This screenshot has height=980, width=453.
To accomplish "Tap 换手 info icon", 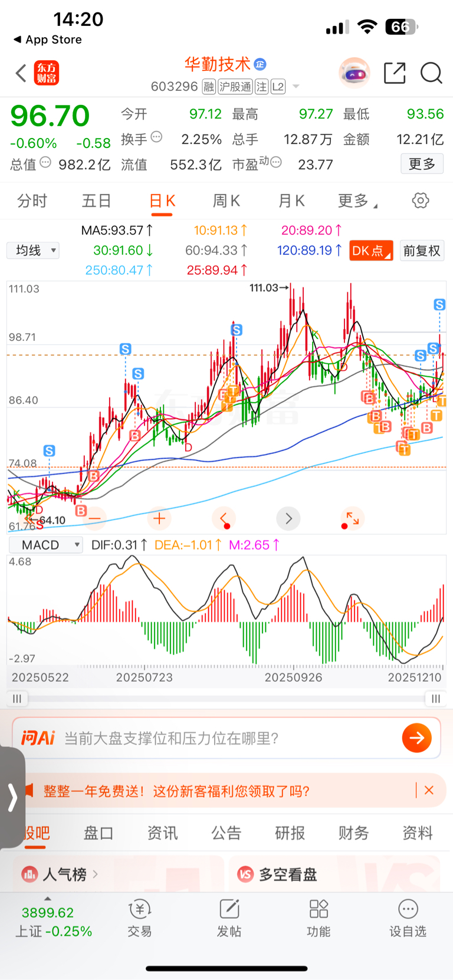I will (x=156, y=137).
